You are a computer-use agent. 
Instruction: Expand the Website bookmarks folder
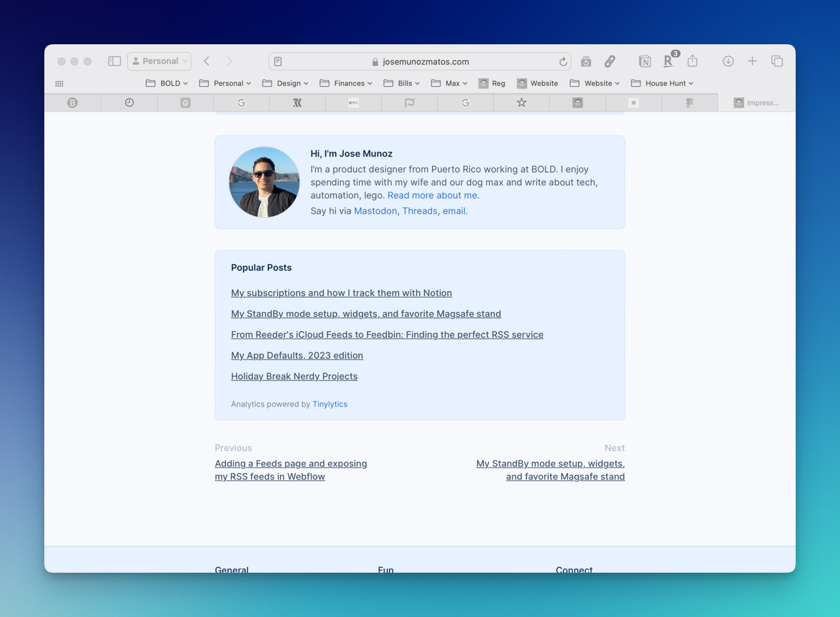click(x=594, y=83)
